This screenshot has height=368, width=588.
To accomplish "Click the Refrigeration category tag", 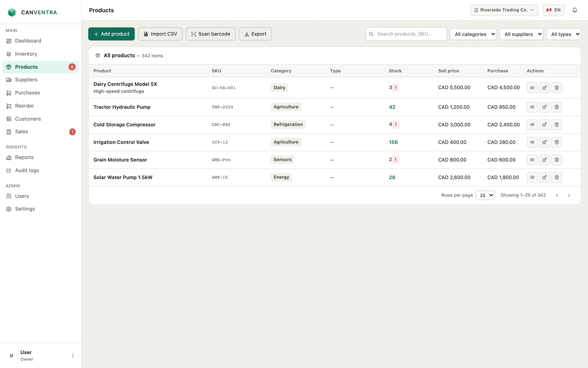I will click(288, 124).
